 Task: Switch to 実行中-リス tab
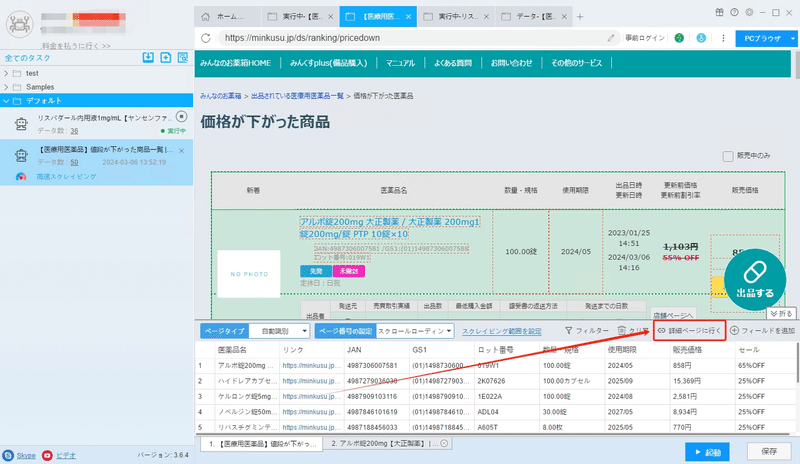point(456,17)
